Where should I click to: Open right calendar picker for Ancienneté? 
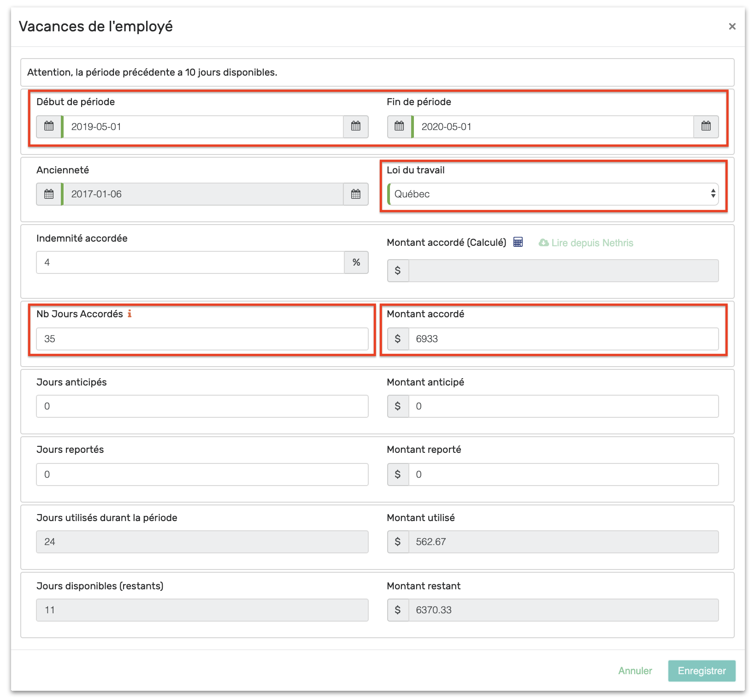click(x=355, y=194)
